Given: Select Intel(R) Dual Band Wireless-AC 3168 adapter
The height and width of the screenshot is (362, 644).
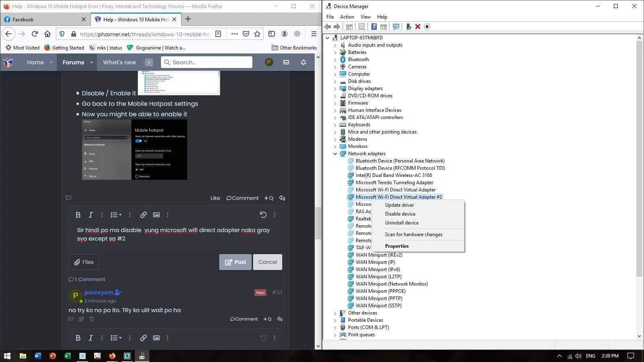Looking at the screenshot, I should (x=394, y=175).
